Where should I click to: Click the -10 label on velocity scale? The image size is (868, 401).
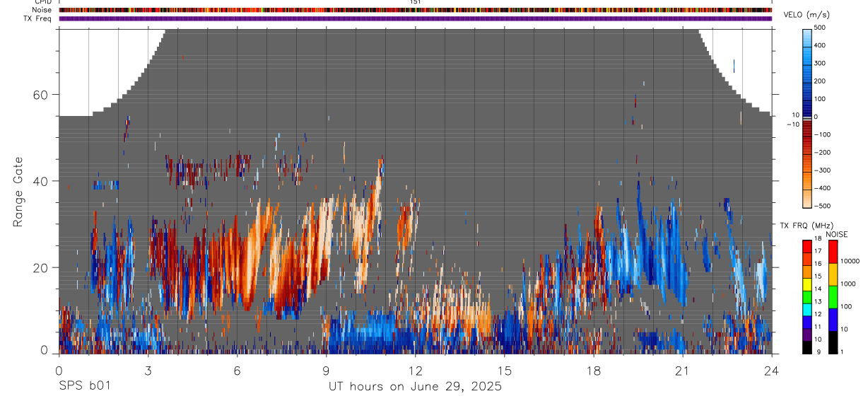tap(793, 124)
